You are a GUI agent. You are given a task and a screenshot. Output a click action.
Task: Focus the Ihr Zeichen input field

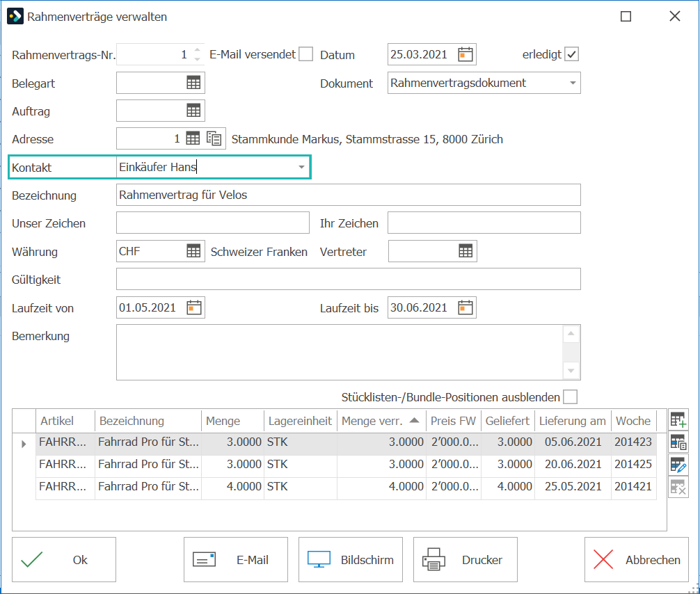[484, 223]
